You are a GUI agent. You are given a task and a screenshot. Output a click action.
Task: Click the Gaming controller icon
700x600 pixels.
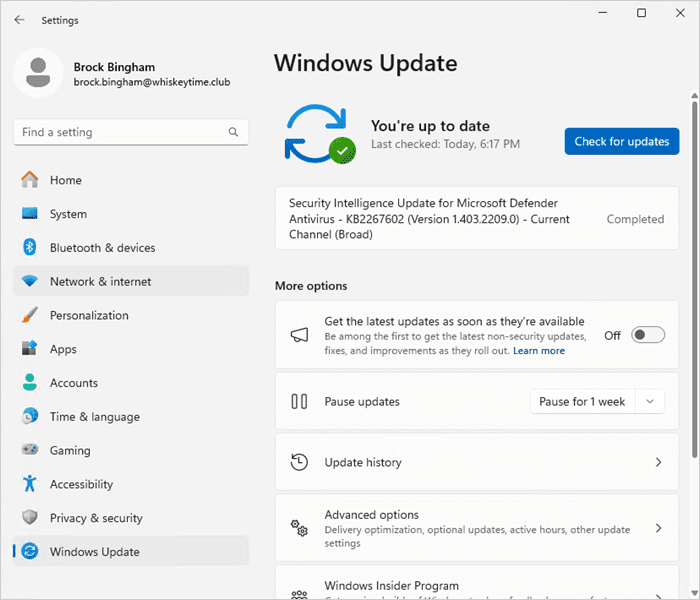tap(29, 450)
